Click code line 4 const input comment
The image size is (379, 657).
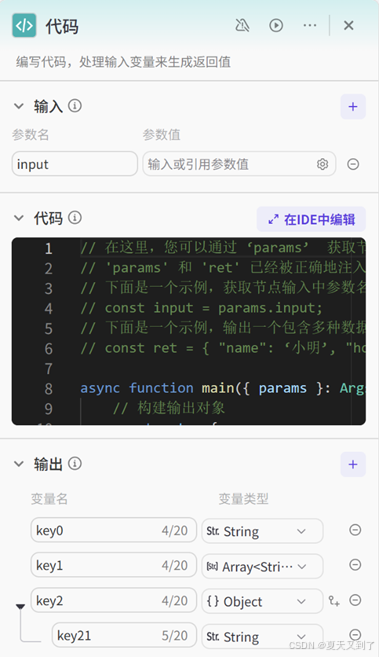201,308
